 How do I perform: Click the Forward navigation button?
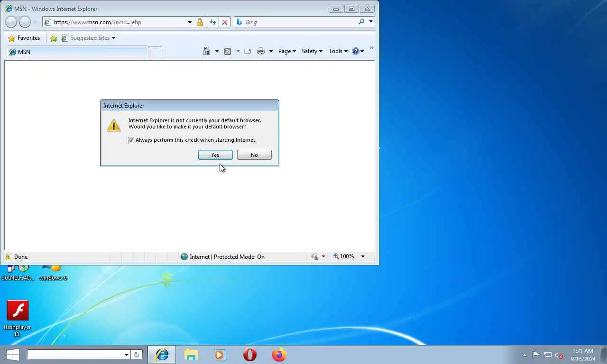coord(25,22)
